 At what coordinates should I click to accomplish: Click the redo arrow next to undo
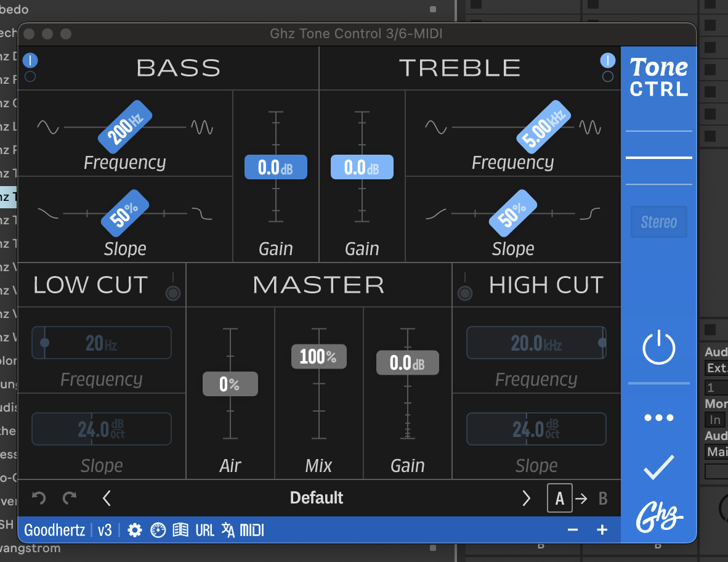coord(70,498)
